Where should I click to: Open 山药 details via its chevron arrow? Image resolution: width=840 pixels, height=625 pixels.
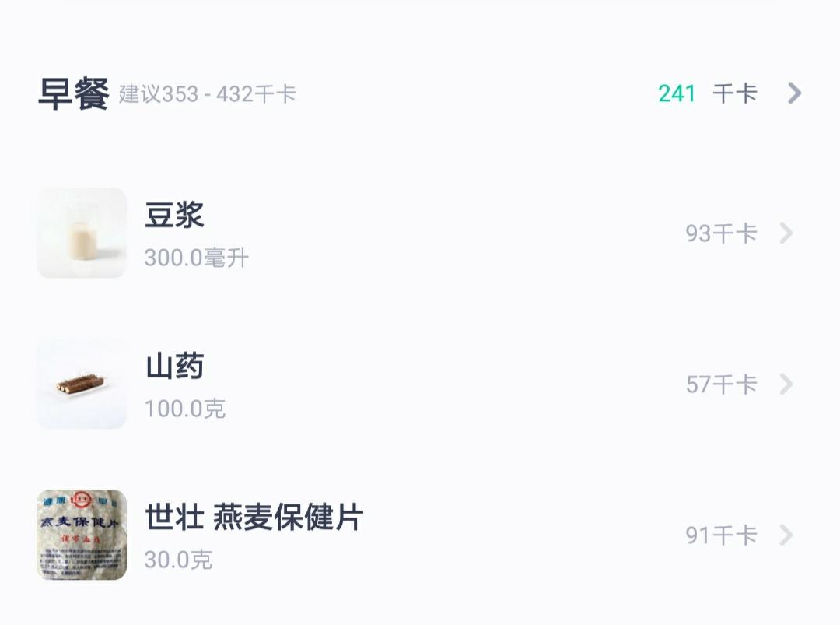(x=786, y=384)
